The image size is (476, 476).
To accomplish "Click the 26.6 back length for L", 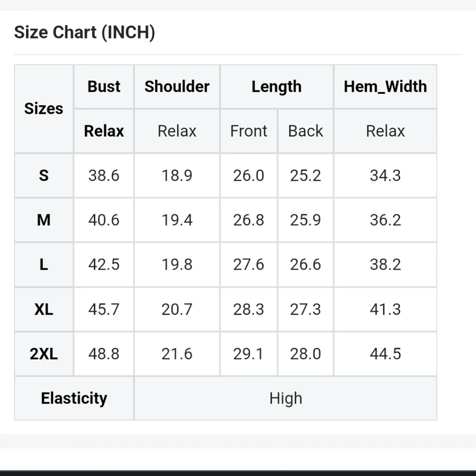I will pyautogui.click(x=305, y=265).
